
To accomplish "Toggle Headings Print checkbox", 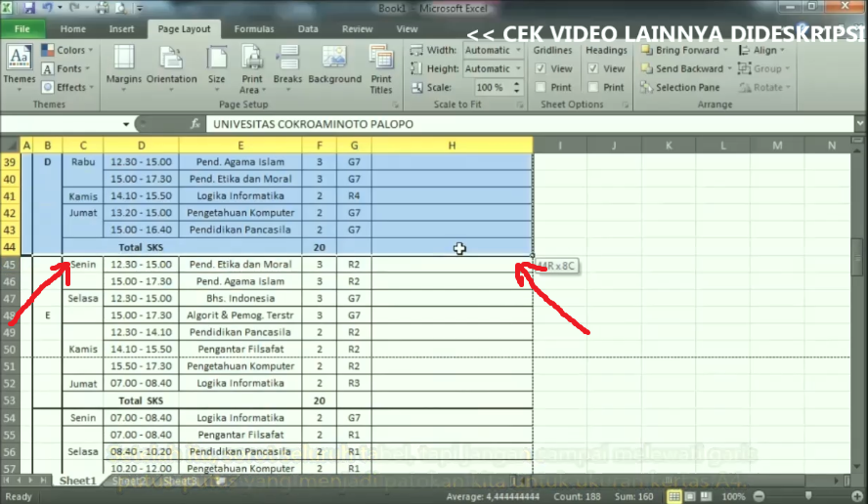I will (593, 87).
